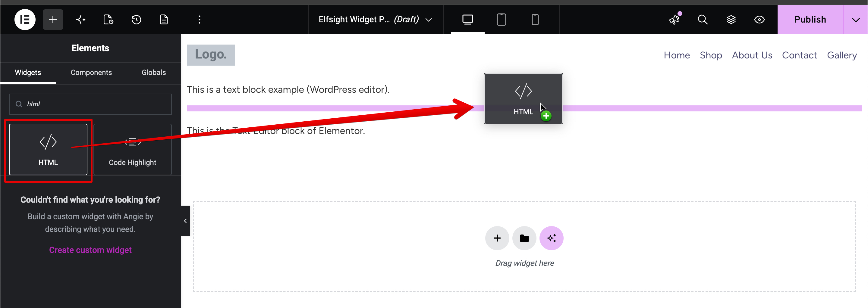
Task: Switch to the Globals tab
Action: (154, 72)
